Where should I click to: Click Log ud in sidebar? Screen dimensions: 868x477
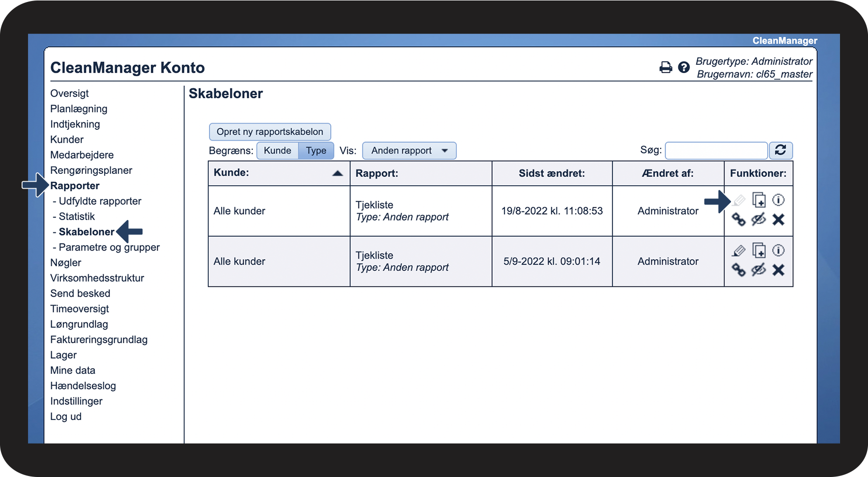(x=66, y=417)
